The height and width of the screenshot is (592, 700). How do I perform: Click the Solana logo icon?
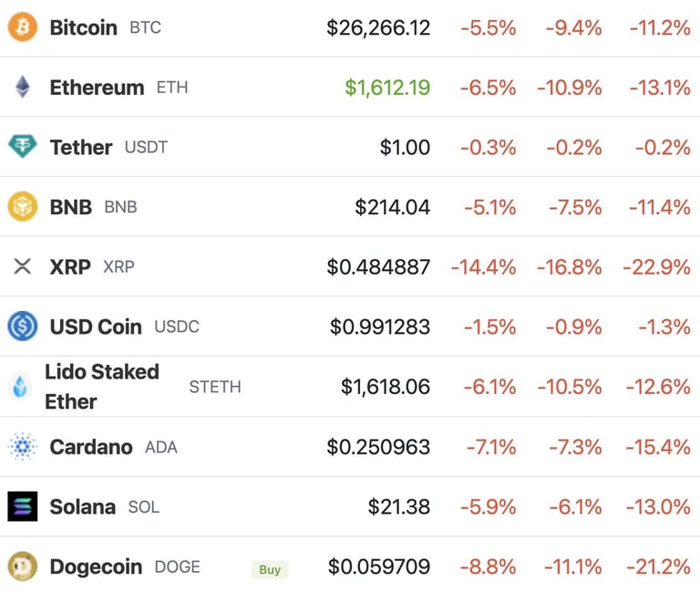point(23,506)
